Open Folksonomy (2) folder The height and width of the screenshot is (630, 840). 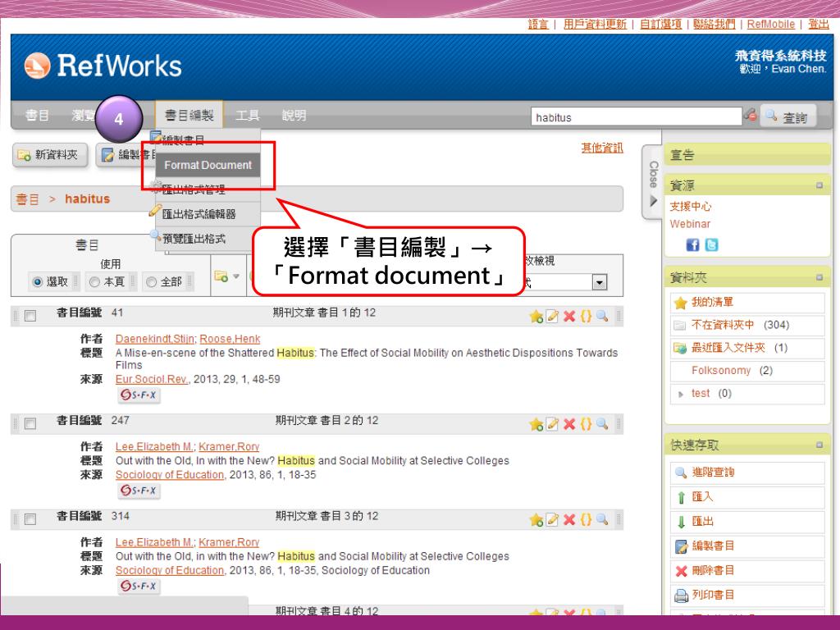746,371
